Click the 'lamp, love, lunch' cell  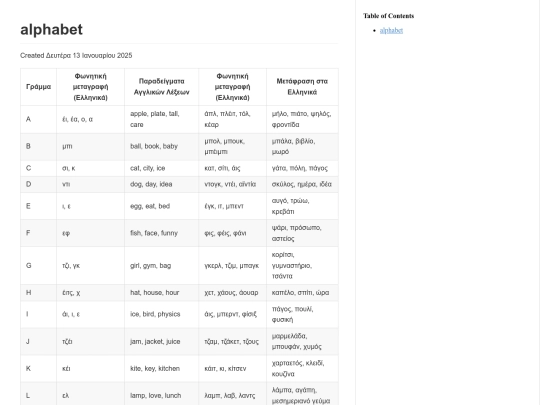point(162,395)
